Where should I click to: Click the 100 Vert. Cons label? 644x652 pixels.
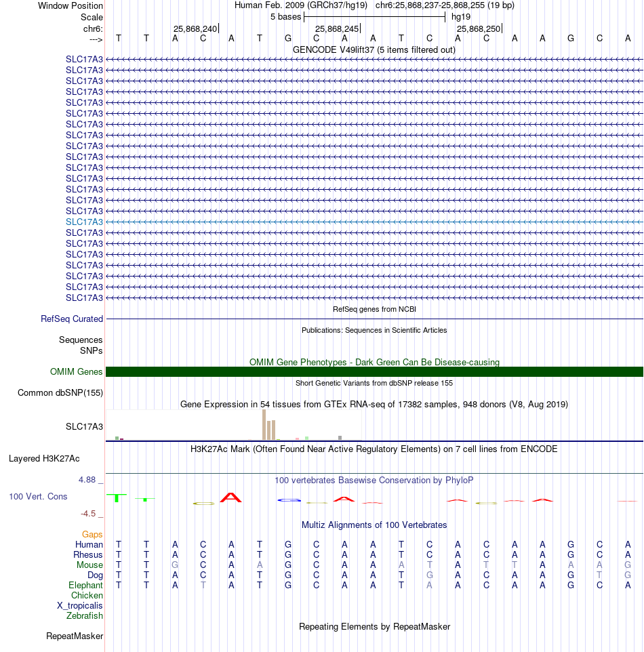point(38,497)
